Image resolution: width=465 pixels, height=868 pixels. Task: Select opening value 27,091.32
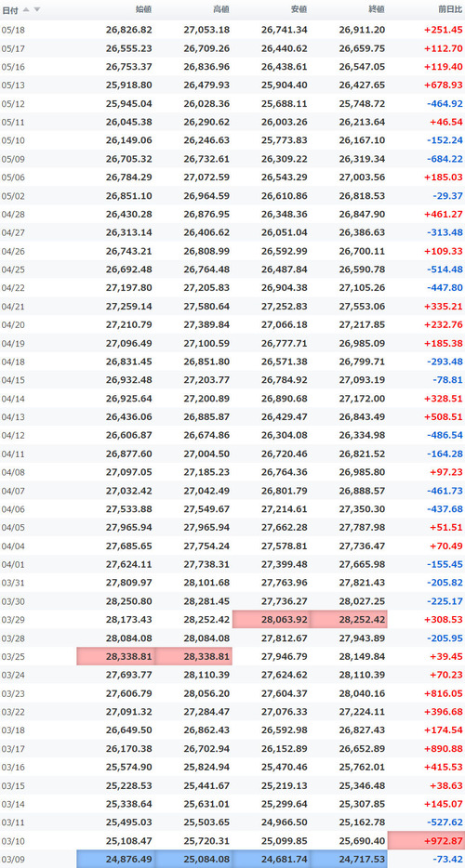click(129, 712)
